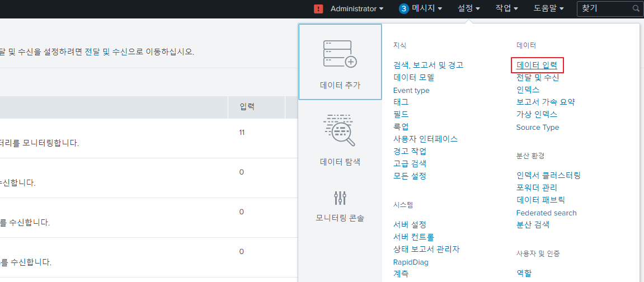Open 보고서 가속 요약

[546, 102]
